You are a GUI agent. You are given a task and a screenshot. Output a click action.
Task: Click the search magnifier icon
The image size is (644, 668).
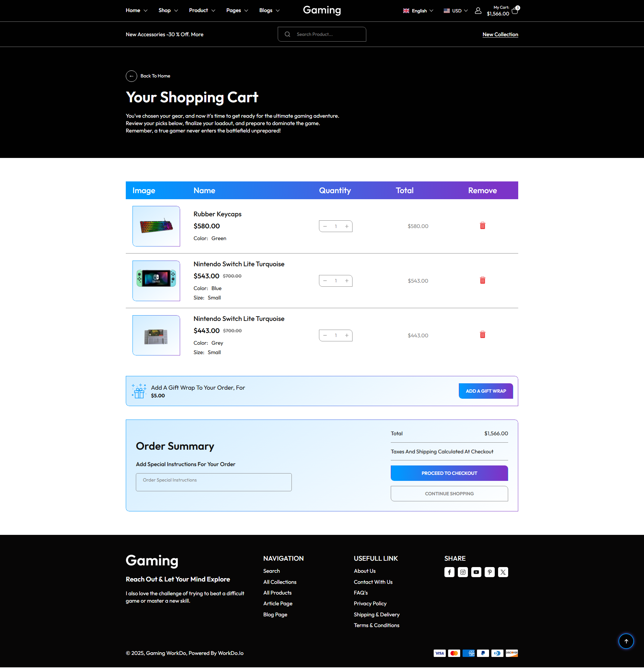point(287,34)
